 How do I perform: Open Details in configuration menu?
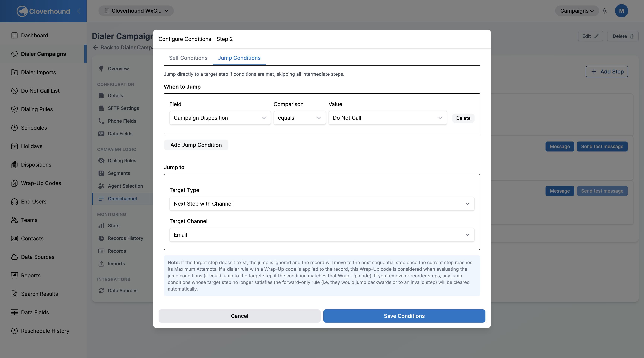115,96
